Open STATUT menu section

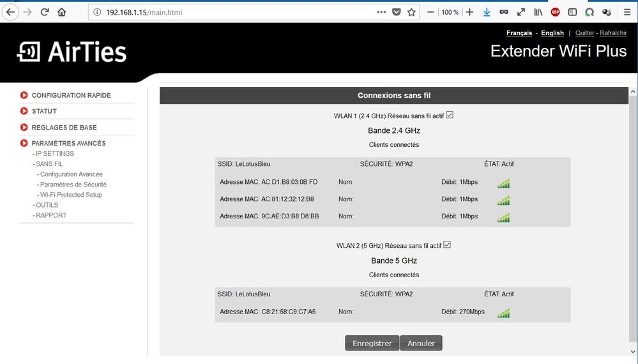point(44,111)
